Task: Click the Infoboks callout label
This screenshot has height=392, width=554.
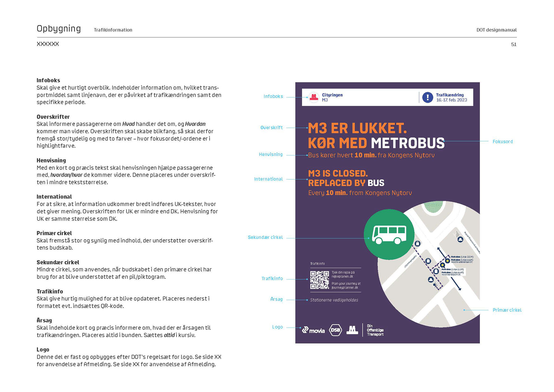Action: pyautogui.click(x=273, y=96)
